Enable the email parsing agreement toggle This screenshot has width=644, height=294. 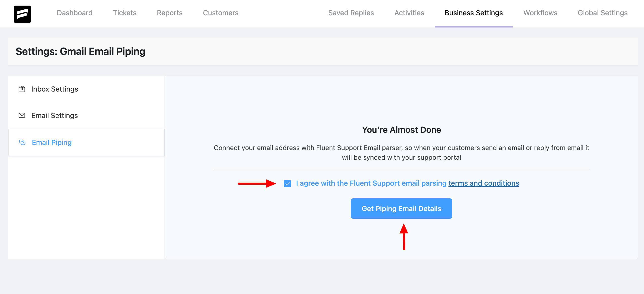coord(287,183)
